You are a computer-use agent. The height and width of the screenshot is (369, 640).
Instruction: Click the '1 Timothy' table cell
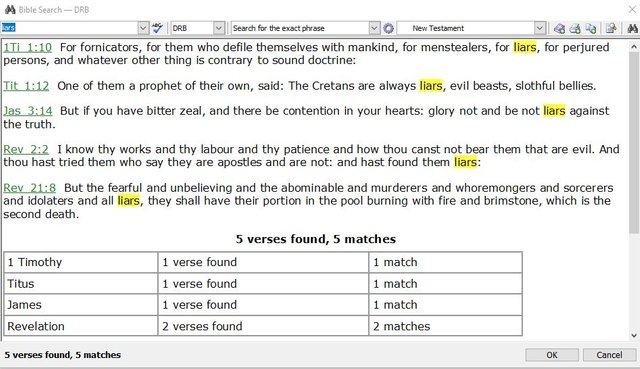click(81, 262)
